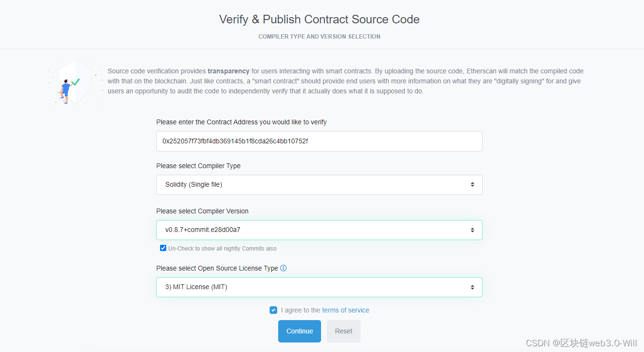Click the license type info icon
The image size is (644, 352).
coord(283,268)
